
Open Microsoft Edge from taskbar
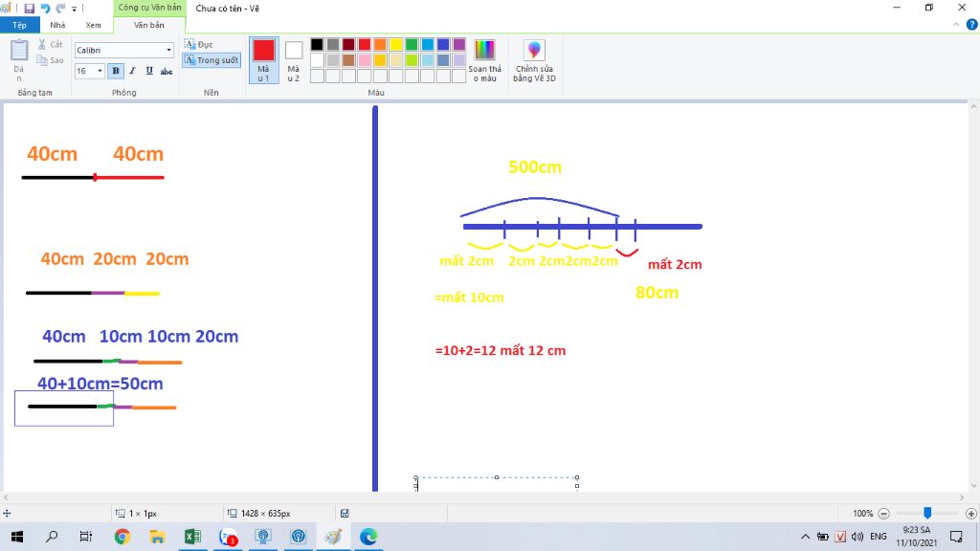click(368, 537)
